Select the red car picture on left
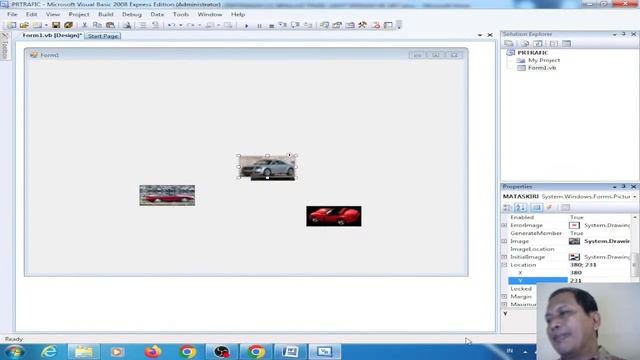 click(x=167, y=195)
